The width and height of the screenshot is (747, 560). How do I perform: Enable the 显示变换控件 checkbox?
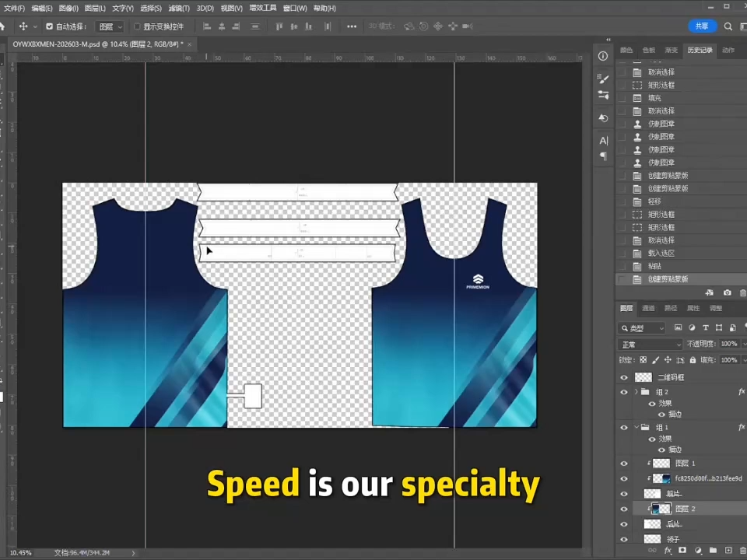[x=137, y=26]
